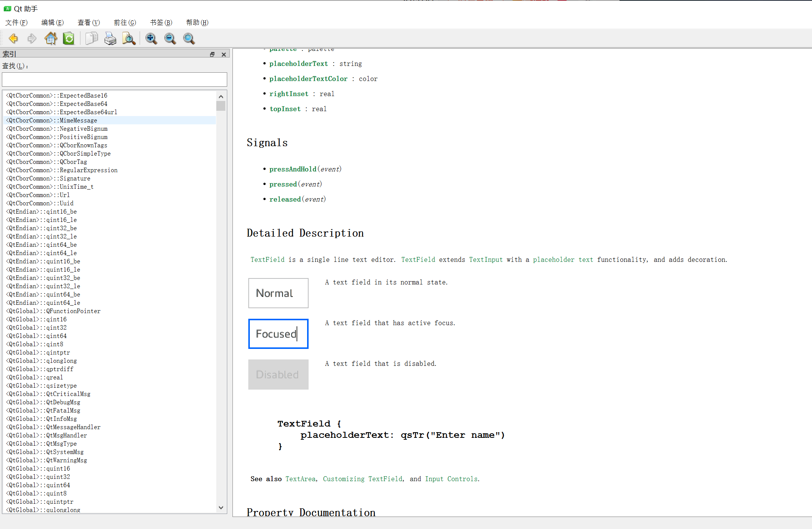
Task: Click the Home house icon
Action: pyautogui.click(x=50, y=38)
